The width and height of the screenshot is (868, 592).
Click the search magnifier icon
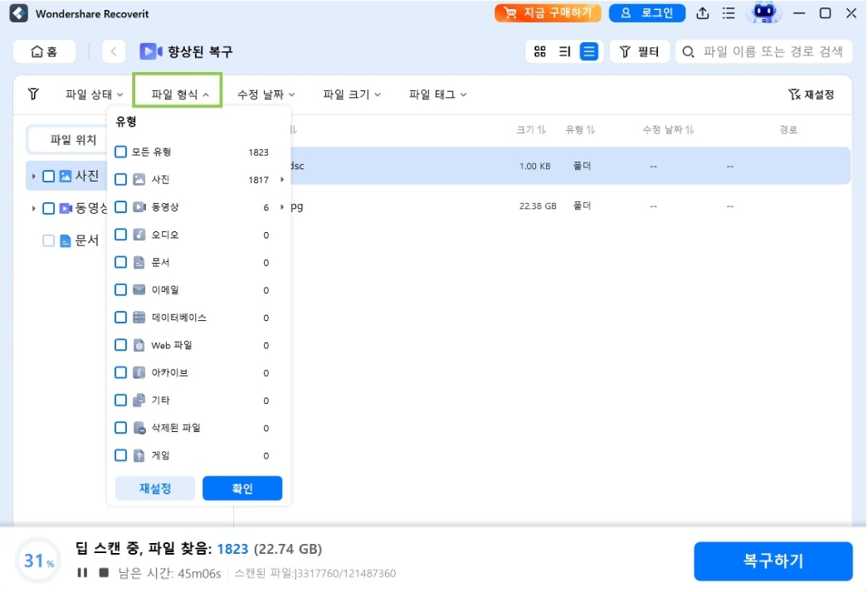click(x=688, y=52)
